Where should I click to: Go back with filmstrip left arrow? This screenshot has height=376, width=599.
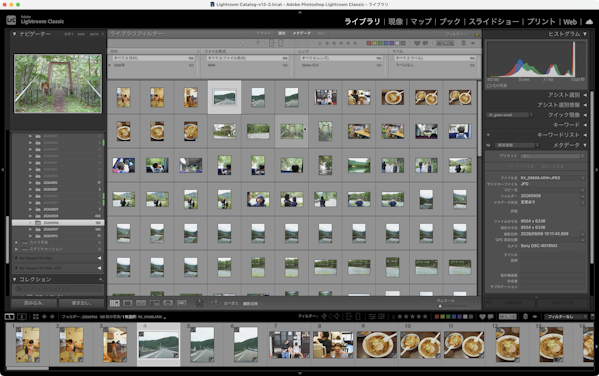pyautogui.click(x=44, y=316)
